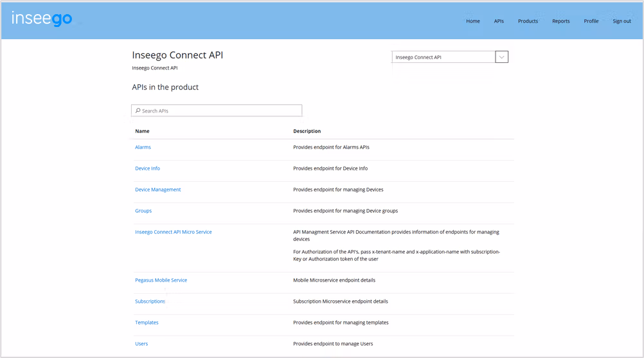
Task: Open the Reports navigation item
Action: pos(560,21)
